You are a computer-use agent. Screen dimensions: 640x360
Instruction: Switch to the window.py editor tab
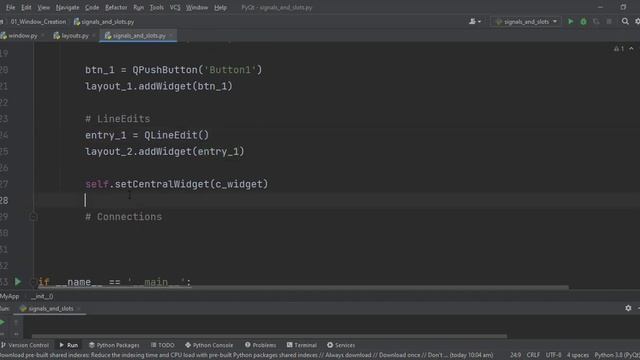22,36
